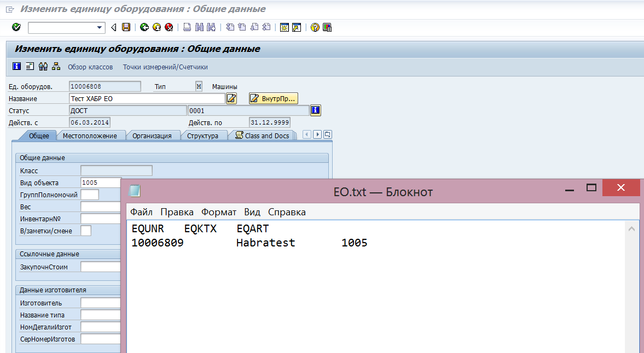Open the Правка menu in Notepad

click(x=177, y=212)
